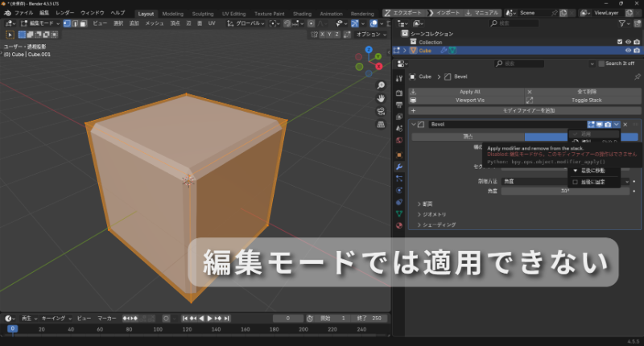Viewport: 644px width, 346px height.
Task: Open Tool properties tab icon
Action: tap(398, 78)
